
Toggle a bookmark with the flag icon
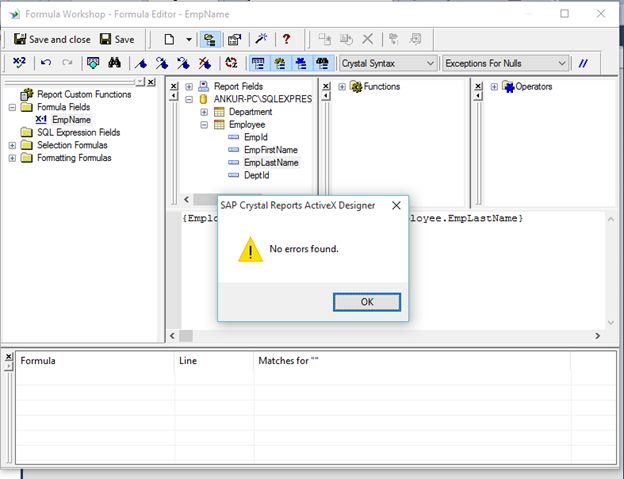[141, 63]
